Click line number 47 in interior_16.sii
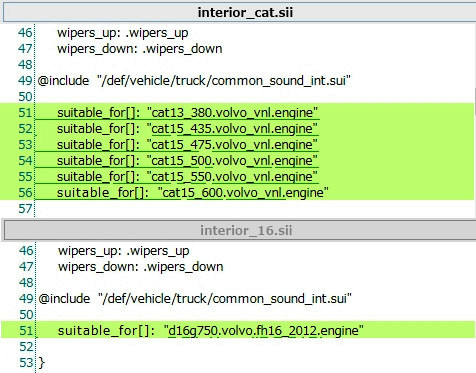Screen dimensions: 476x373 pyautogui.click(x=26, y=267)
